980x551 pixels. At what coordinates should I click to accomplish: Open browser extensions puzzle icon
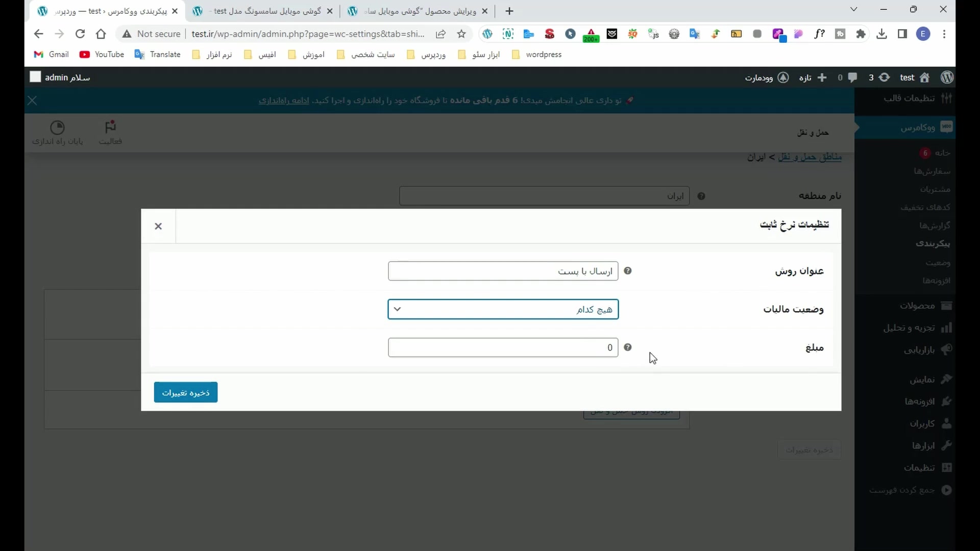pyautogui.click(x=861, y=34)
